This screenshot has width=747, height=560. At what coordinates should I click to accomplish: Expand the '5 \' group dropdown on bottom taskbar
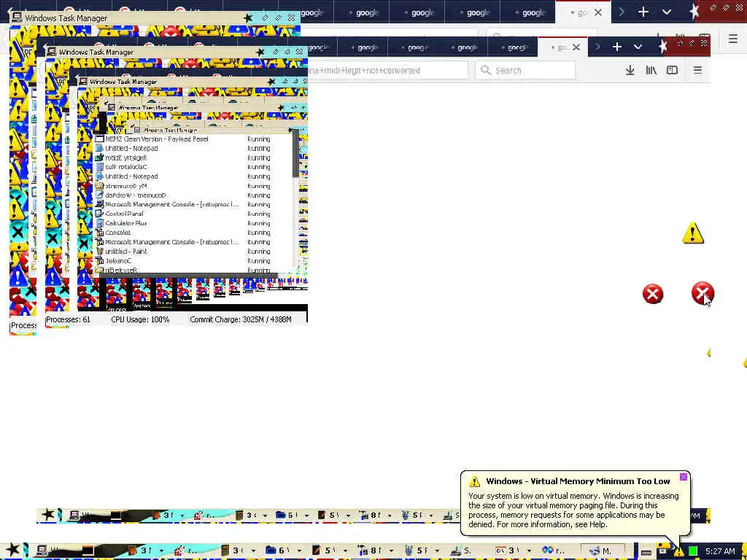tap(345, 551)
